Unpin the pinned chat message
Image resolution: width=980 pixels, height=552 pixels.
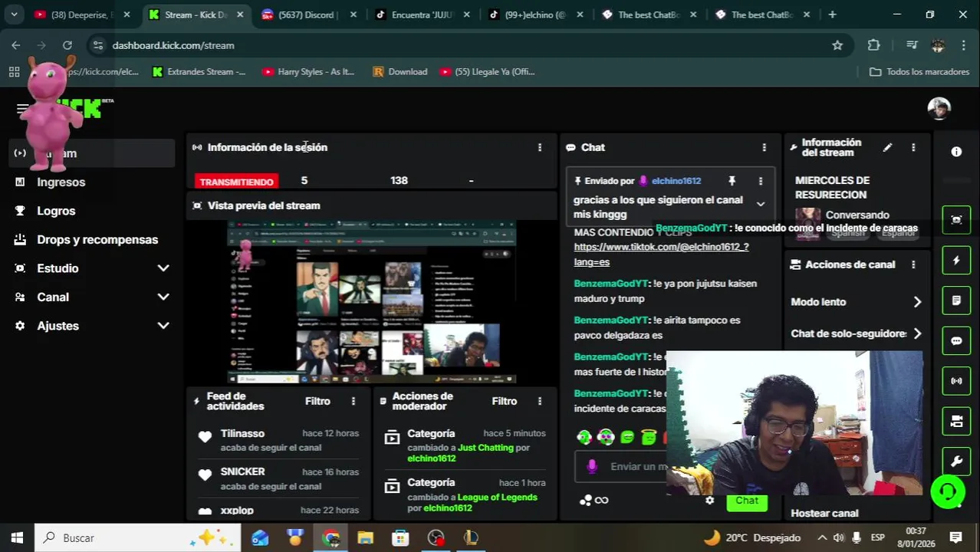(732, 181)
